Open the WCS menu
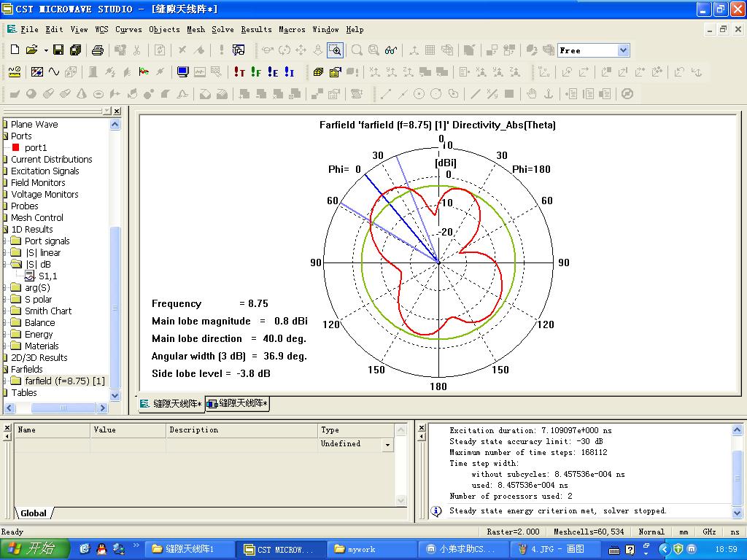747x560 pixels. [101, 29]
